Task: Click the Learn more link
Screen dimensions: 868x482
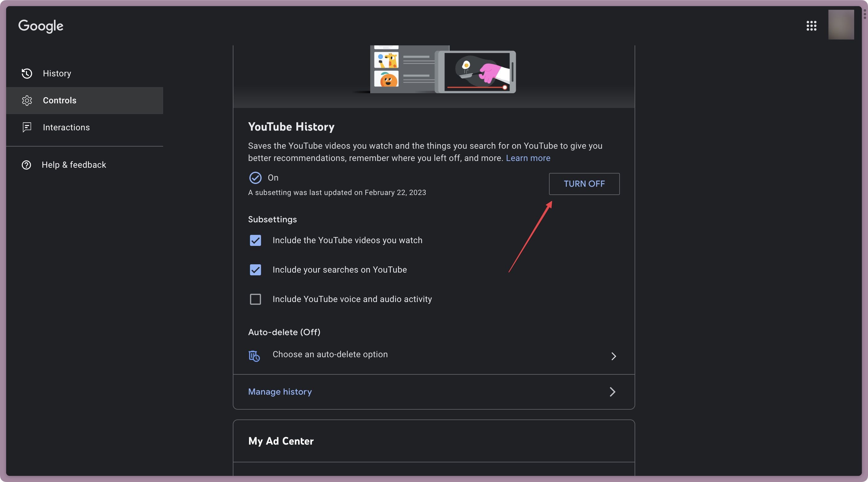Action: pos(528,157)
